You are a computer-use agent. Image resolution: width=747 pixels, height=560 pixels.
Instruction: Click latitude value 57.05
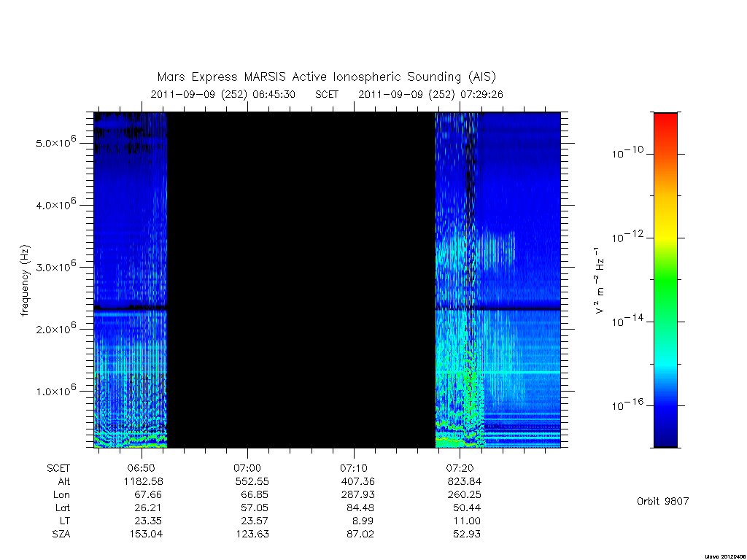pyautogui.click(x=255, y=507)
